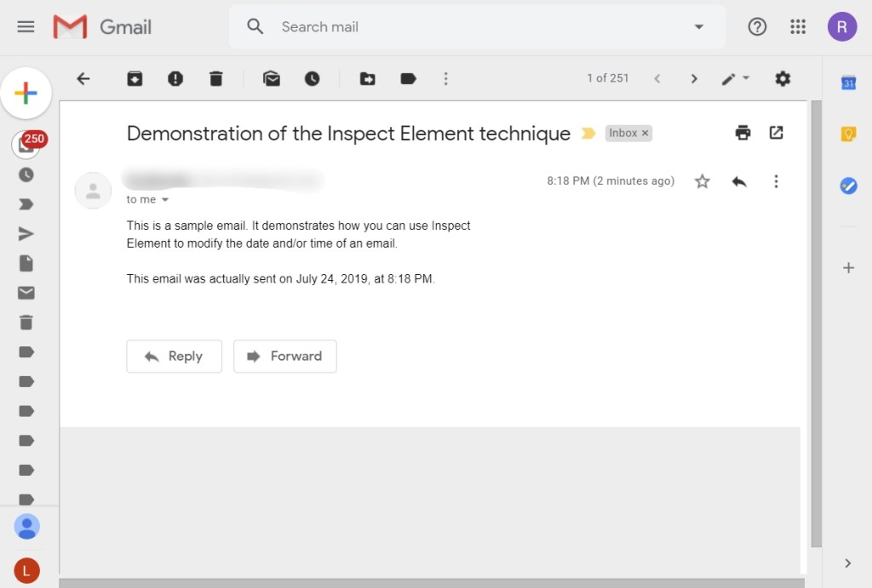Delete the email with trash icon
Screen dimensions: 872x588
pyautogui.click(x=216, y=78)
